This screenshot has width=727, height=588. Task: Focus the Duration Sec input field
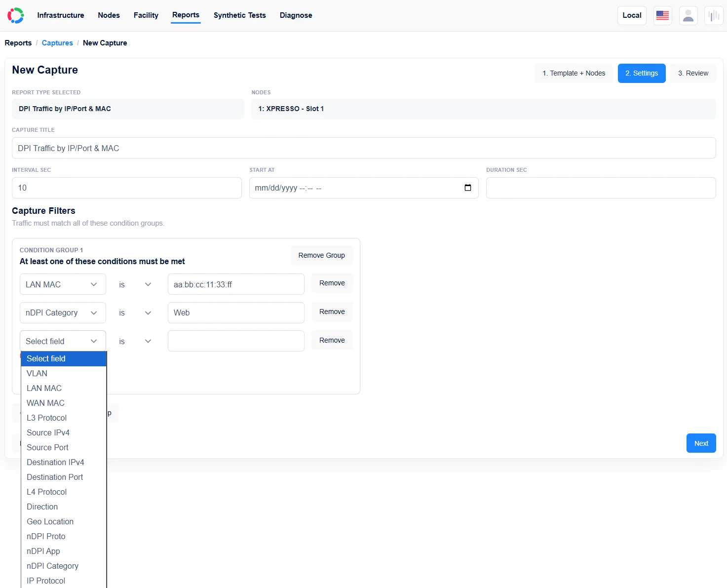click(601, 188)
